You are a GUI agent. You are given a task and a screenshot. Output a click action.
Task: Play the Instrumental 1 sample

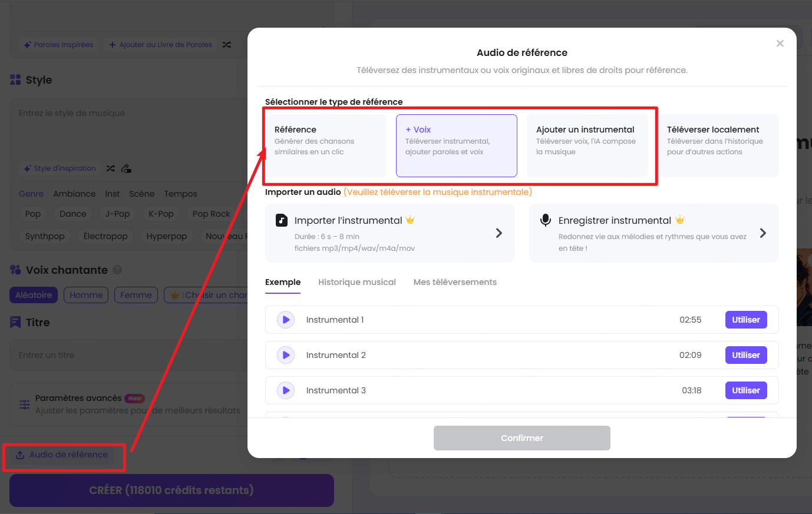tap(285, 320)
